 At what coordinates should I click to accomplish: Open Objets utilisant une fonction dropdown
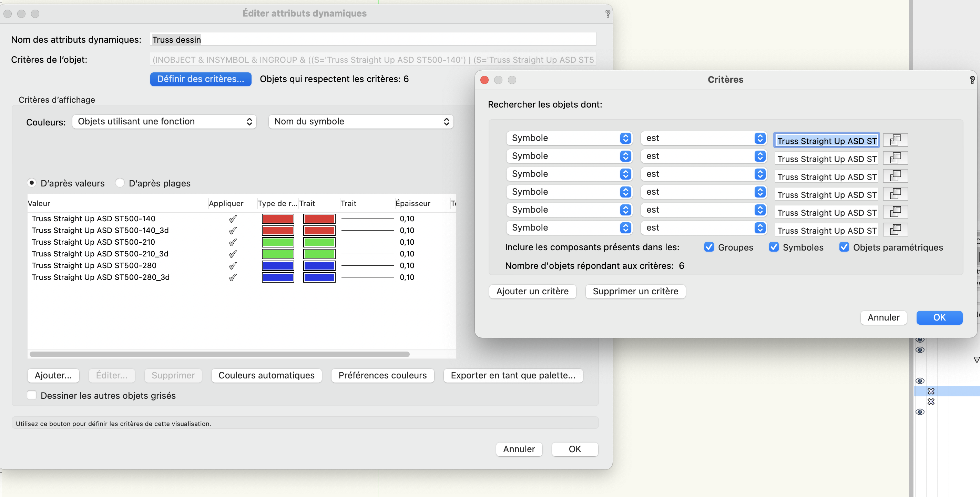coord(164,121)
